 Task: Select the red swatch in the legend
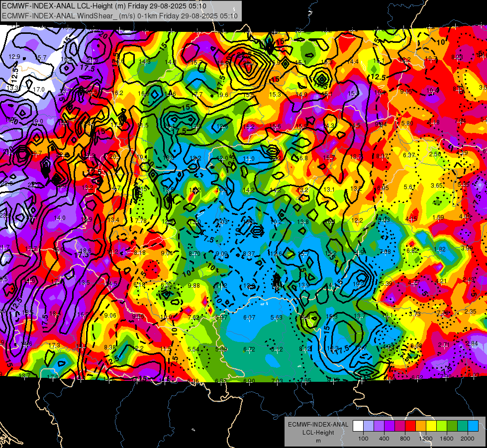410,426
